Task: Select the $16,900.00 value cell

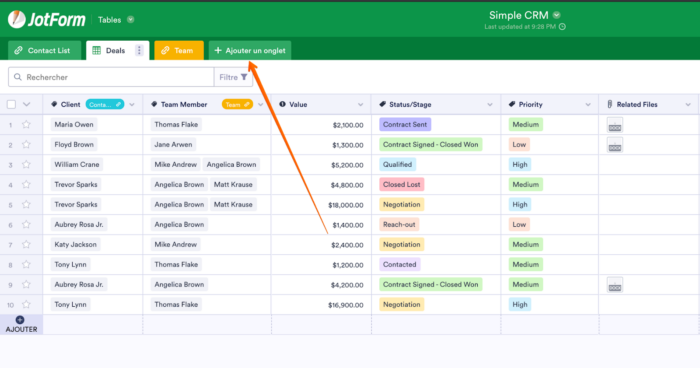Action: (321, 305)
